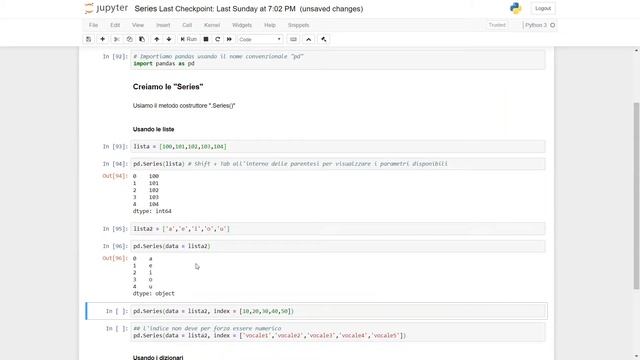Restart kernel and run all with the fast-forward icon
Image resolution: width=640 pixels, height=360 pixels.
tap(229, 39)
